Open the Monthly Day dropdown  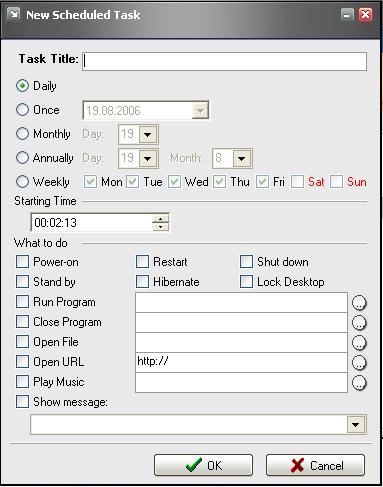(147, 134)
